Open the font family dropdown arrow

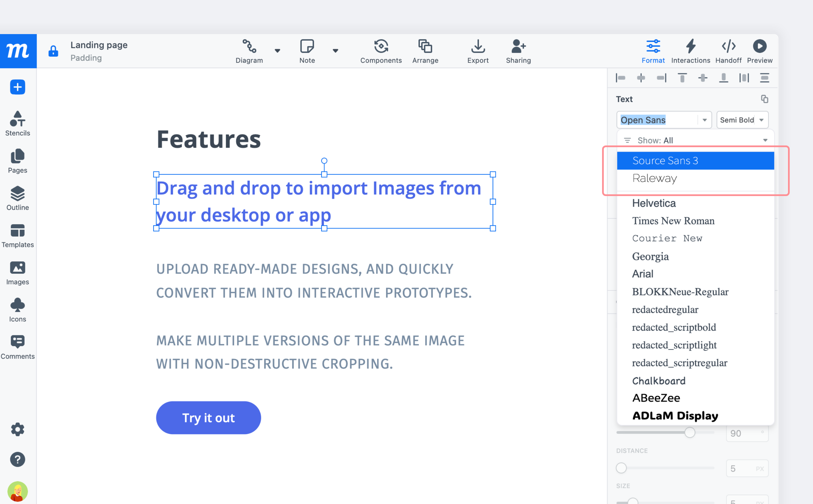(705, 120)
